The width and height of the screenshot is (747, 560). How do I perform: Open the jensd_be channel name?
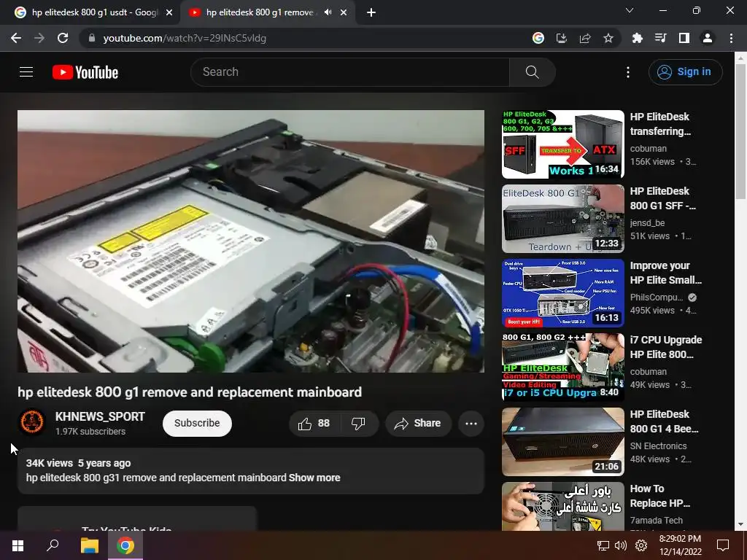click(647, 223)
